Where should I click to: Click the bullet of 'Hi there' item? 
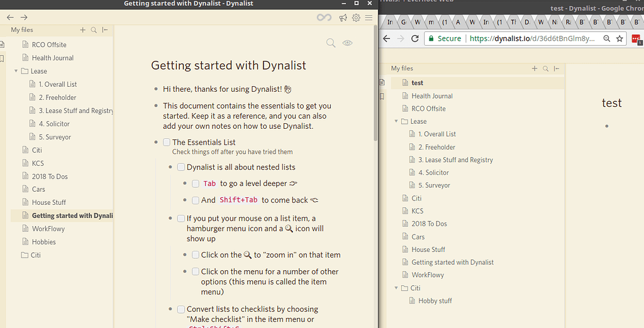pos(156,89)
